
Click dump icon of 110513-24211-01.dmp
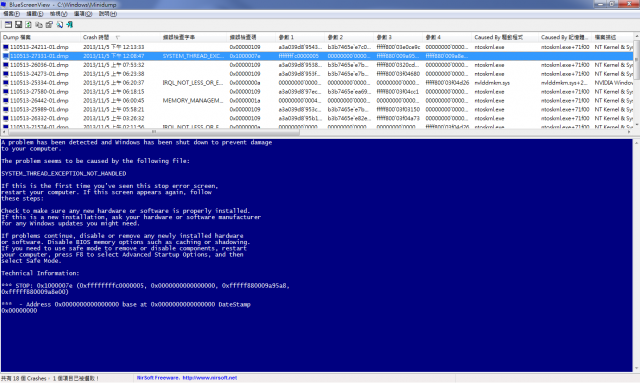coord(6,47)
